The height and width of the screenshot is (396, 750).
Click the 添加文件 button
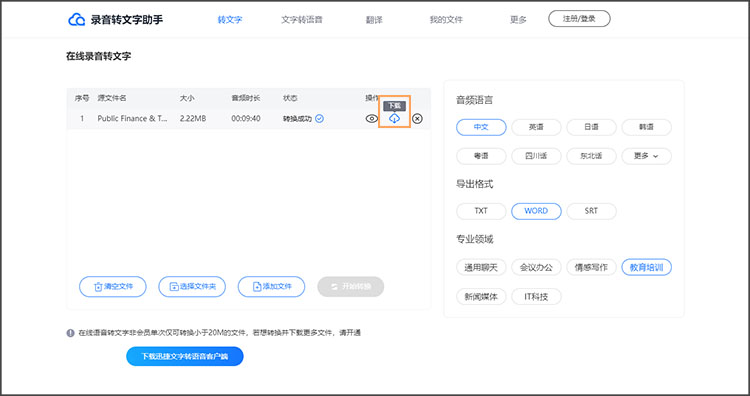[x=271, y=286]
